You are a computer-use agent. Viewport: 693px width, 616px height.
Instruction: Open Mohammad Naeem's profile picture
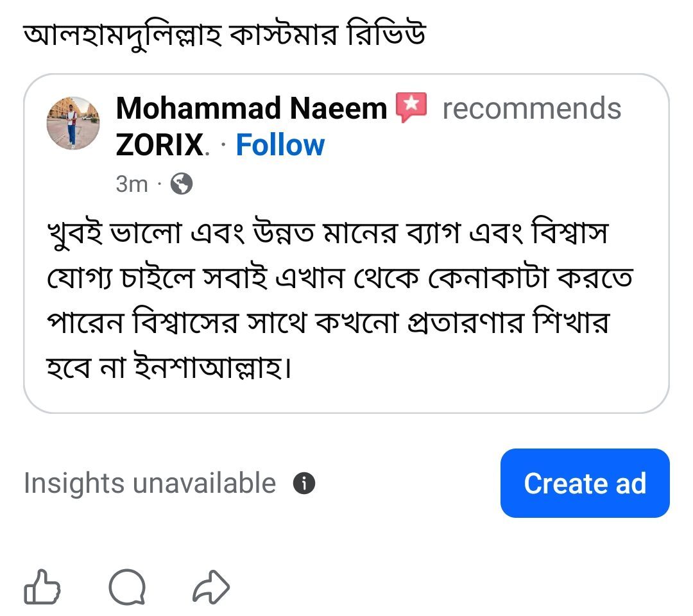pos(73,123)
